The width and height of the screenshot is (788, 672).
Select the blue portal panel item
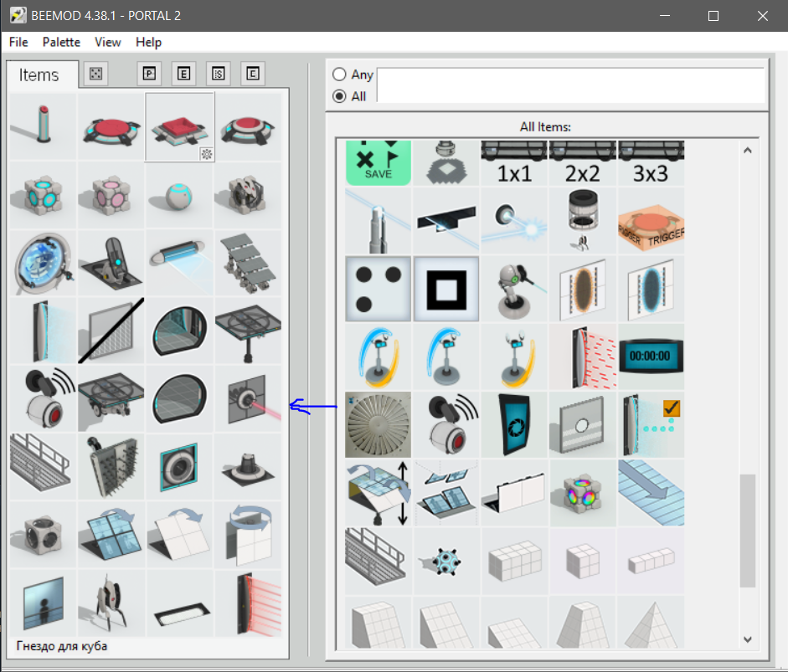click(651, 289)
